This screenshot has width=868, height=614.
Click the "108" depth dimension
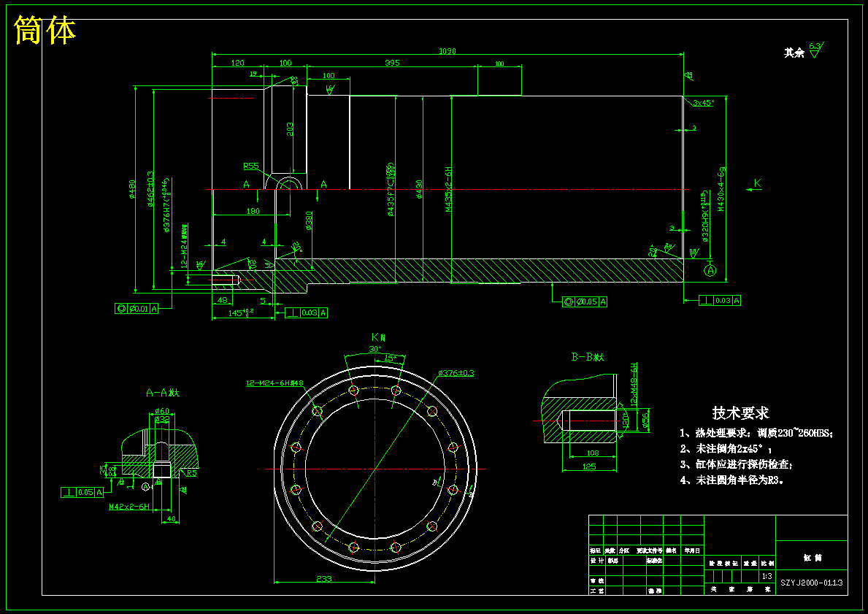pos(592,453)
